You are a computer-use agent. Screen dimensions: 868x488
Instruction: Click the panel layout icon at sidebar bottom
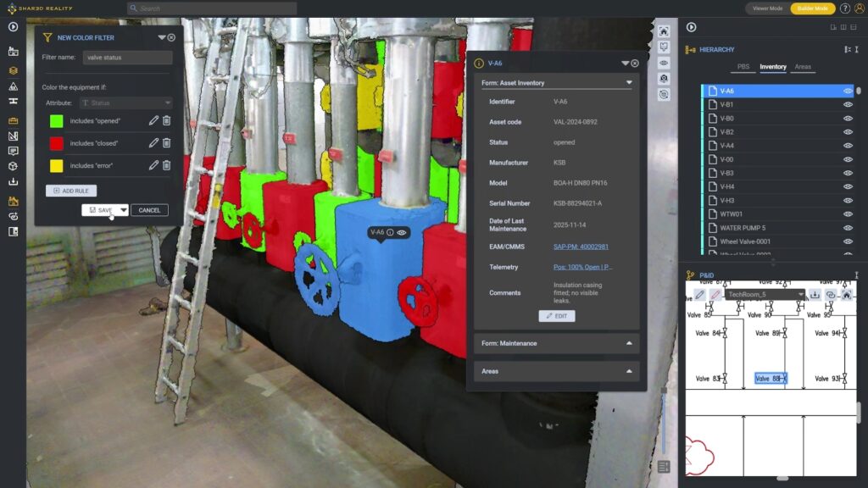pos(14,232)
